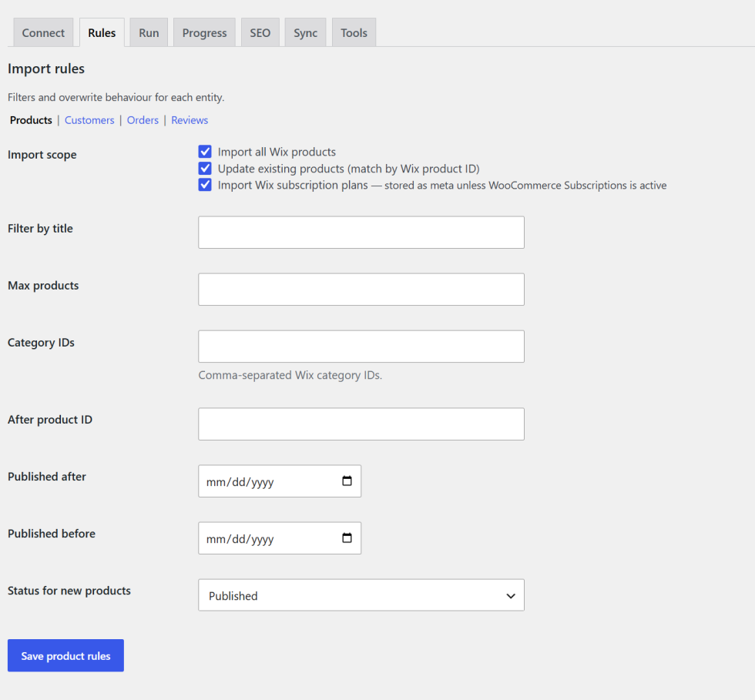Viewport: 755px width, 700px height.
Task: Toggle Import Wix subscription plans checkbox
Action: [x=205, y=185]
